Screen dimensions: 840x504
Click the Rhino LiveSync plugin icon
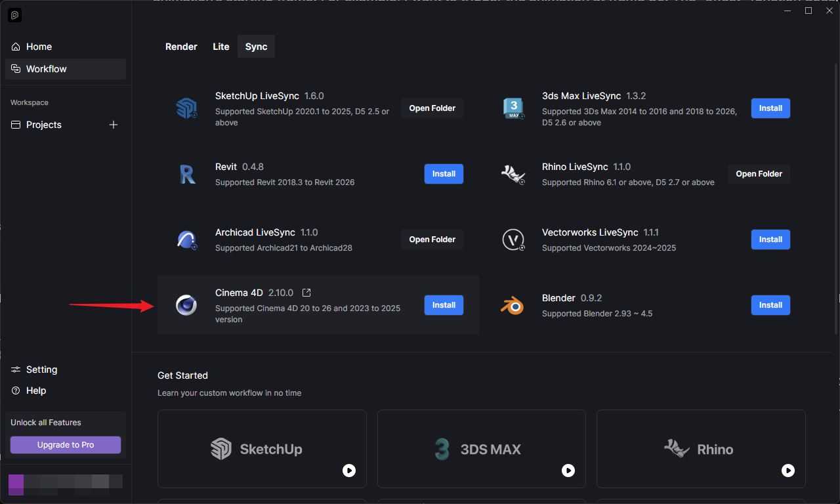pyautogui.click(x=513, y=174)
